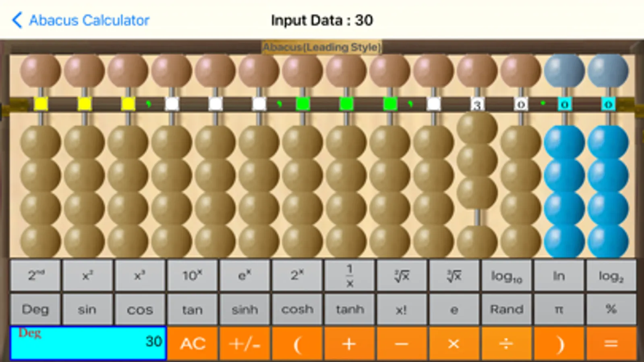This screenshot has width=644, height=362.
Task: Tap the tanh key
Action: point(350,309)
